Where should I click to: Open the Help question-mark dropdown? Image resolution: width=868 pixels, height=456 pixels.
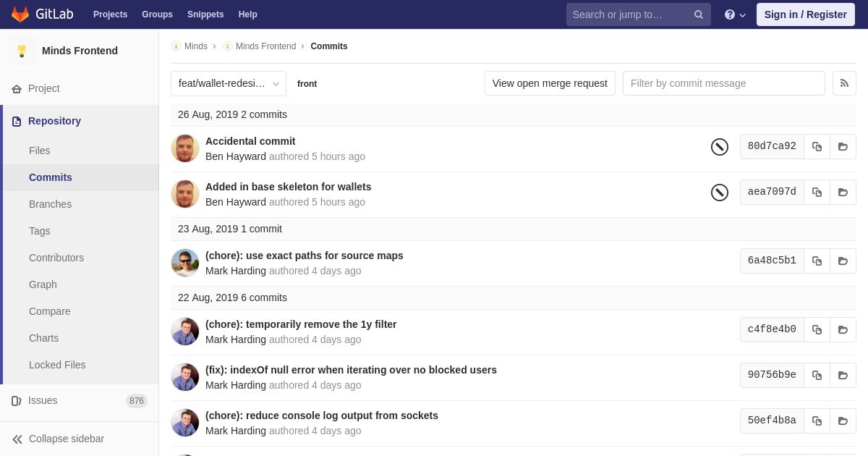[735, 14]
